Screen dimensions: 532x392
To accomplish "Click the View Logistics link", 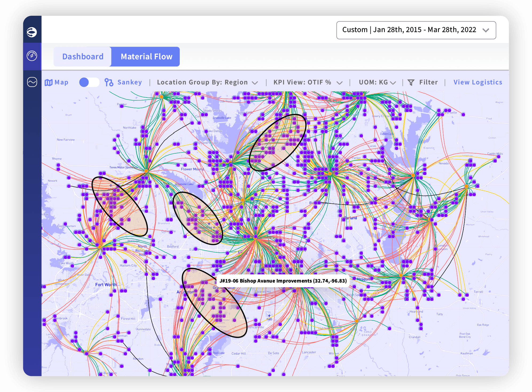I will click(x=478, y=82).
